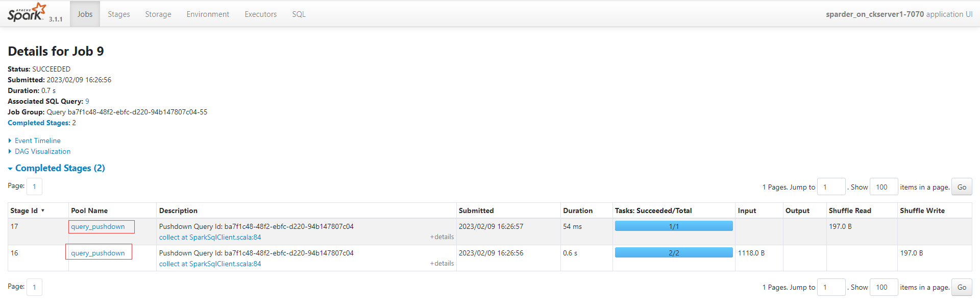This screenshot has width=980, height=304.
Task: Sort table by Stage Id arrow
Action: tap(43, 211)
